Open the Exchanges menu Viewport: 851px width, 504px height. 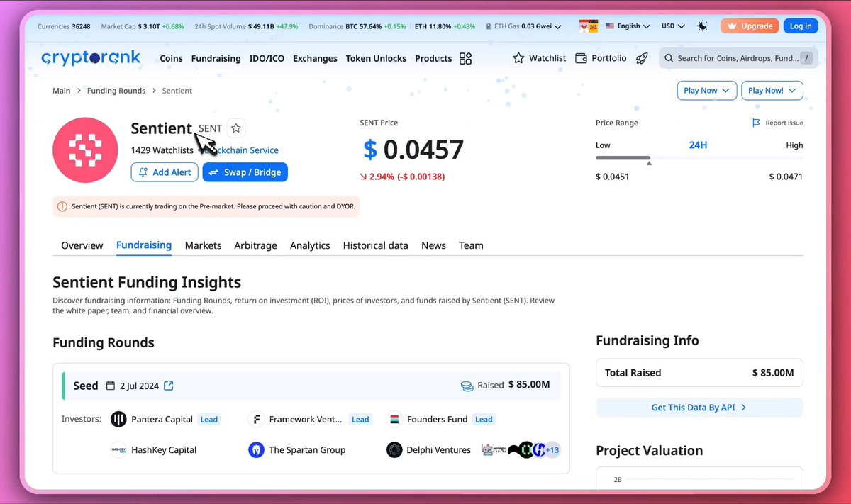[x=315, y=58]
